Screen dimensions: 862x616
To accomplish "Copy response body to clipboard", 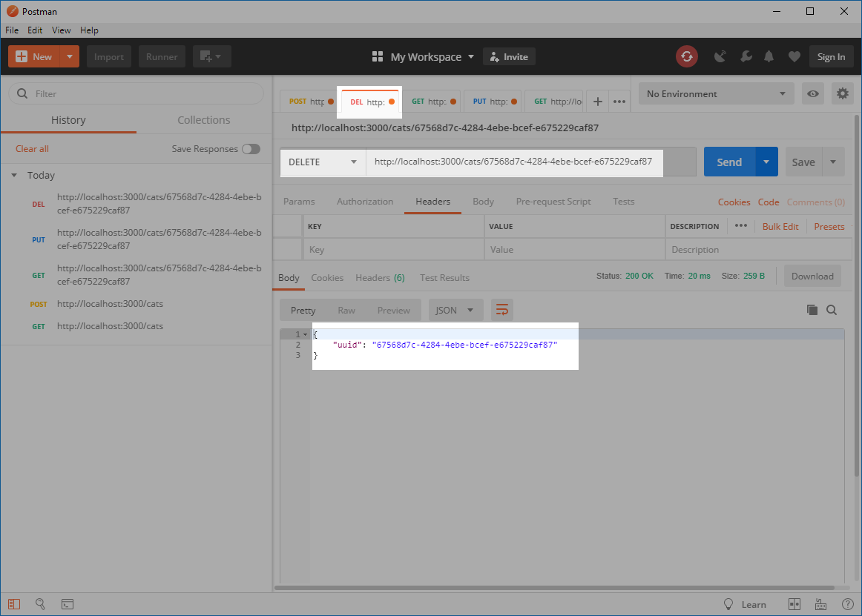I will tap(812, 310).
